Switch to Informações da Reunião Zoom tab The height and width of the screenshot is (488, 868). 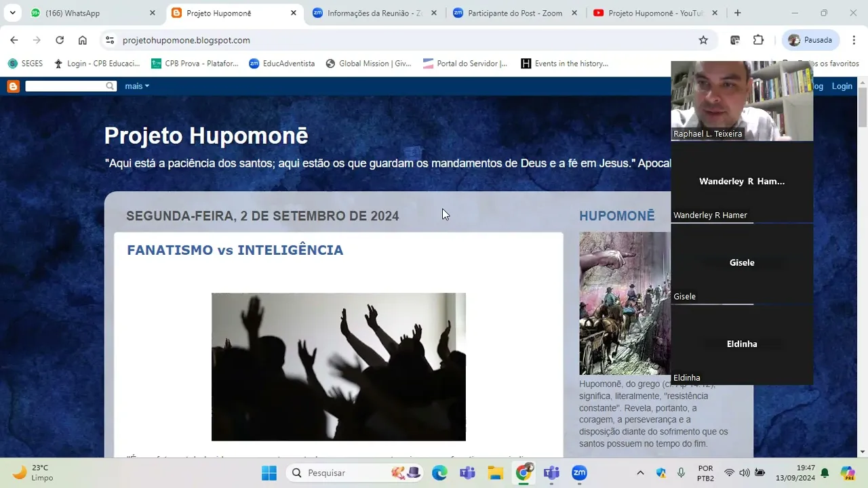374,13
